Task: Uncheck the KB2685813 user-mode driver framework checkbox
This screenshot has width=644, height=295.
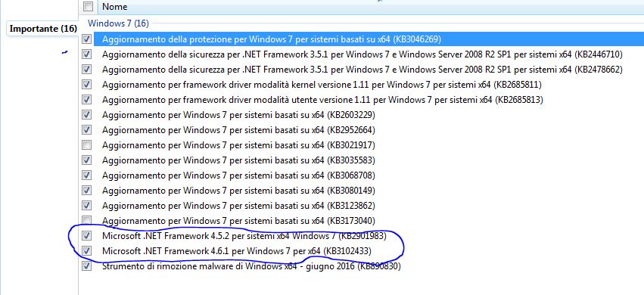Action: click(x=87, y=100)
